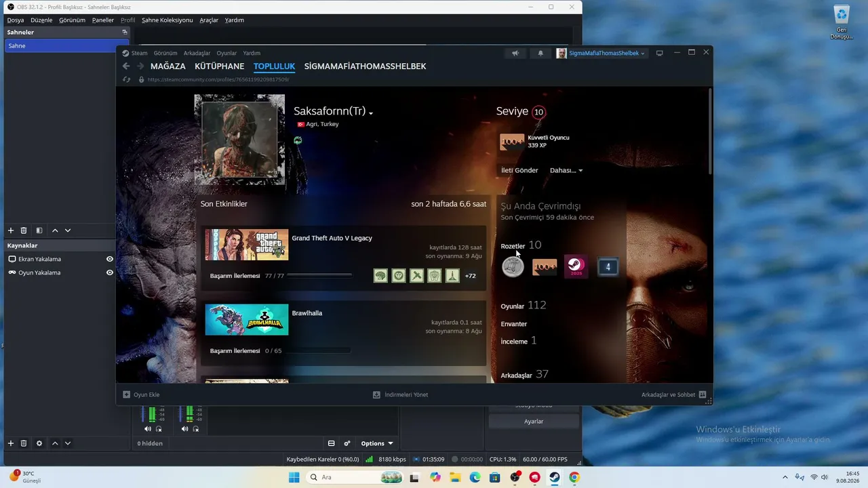Remove the selected source under Kaynaklar
The width and height of the screenshot is (868, 488).
click(x=24, y=443)
